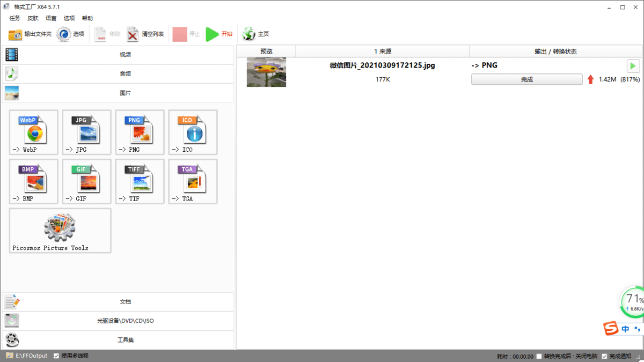Open the 文档 documents section
644x362 pixels.
point(125,301)
